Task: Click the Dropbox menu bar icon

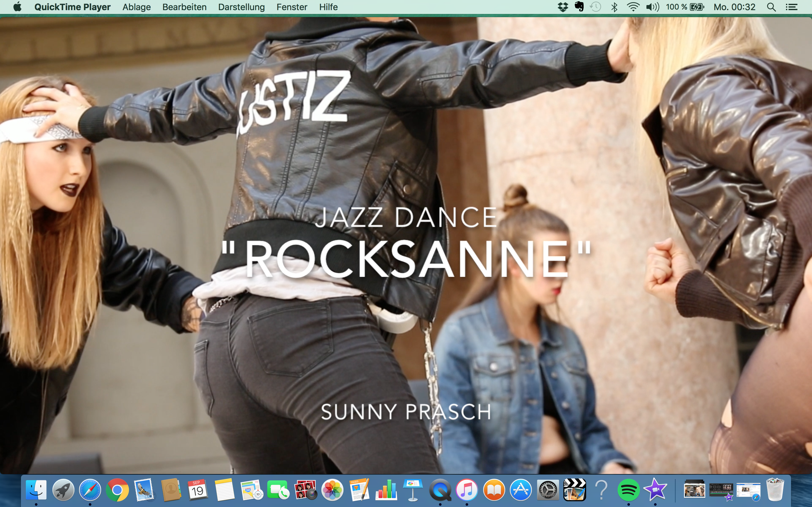Action: (x=563, y=7)
